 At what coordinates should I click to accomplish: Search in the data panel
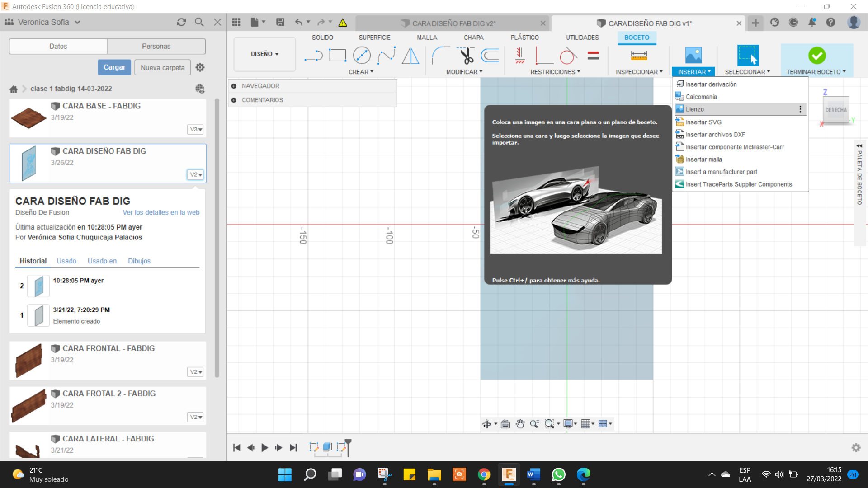point(199,22)
